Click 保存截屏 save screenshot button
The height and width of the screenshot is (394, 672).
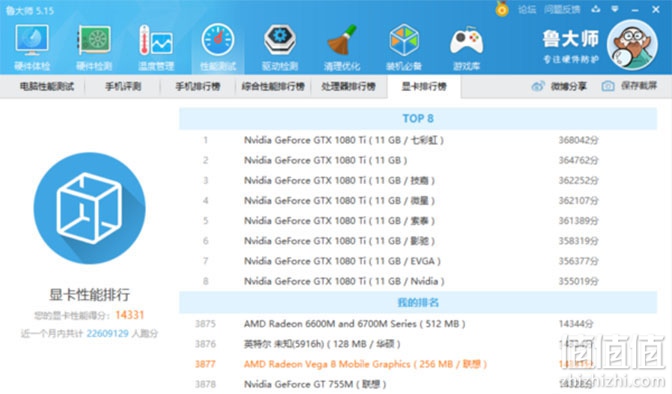point(639,86)
